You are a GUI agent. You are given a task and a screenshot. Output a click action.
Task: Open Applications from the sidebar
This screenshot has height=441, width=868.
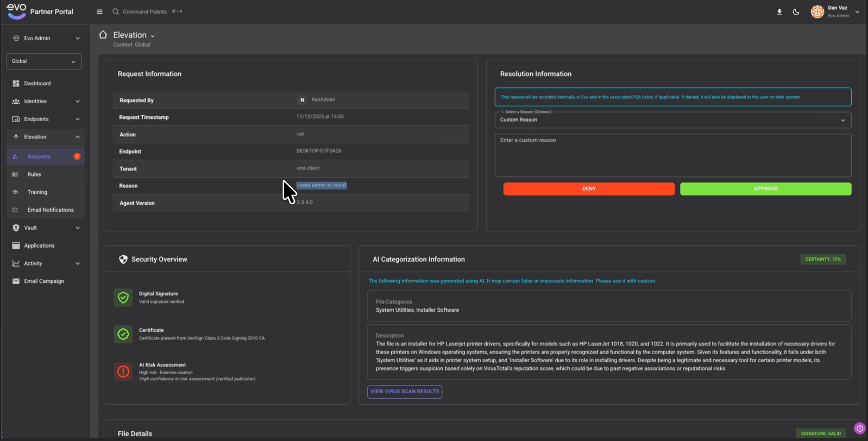coord(39,245)
